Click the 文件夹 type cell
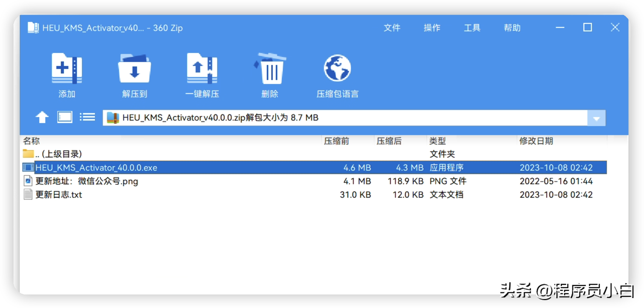 [442, 154]
